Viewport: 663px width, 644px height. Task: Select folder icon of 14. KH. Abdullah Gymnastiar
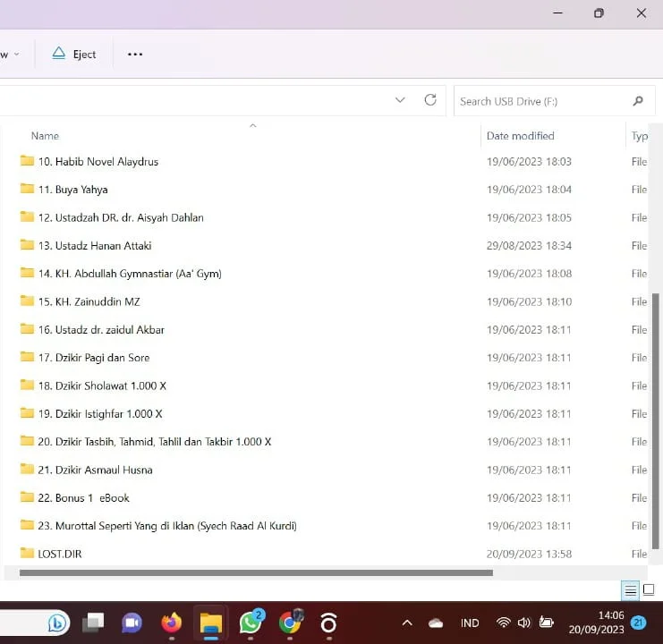27,273
